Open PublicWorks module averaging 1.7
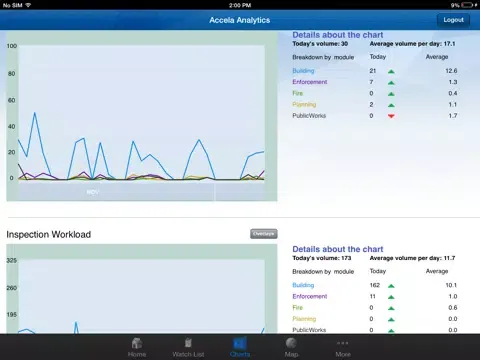The height and width of the screenshot is (360, 480). pos(309,116)
